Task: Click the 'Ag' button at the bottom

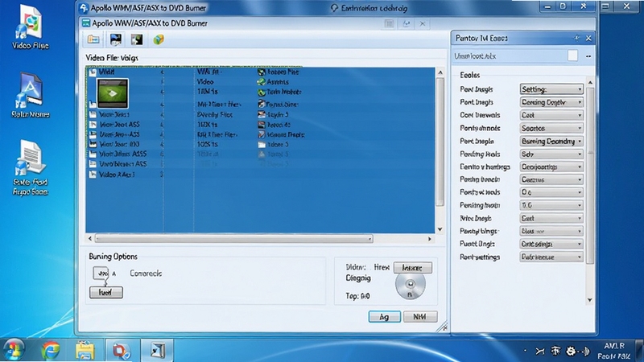Action: 385,317
